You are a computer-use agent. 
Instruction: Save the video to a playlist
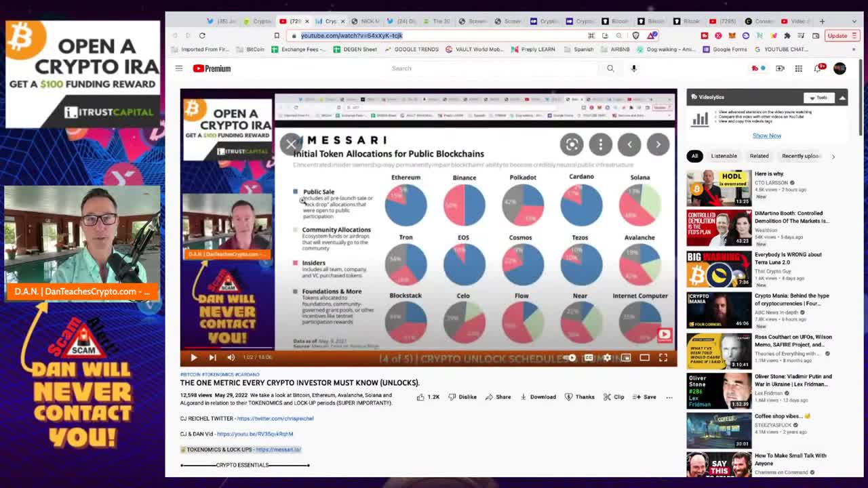tap(644, 397)
